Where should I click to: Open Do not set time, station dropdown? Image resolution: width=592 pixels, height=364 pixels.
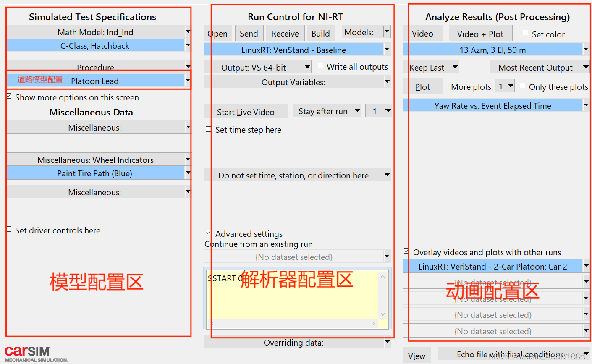pyautogui.click(x=297, y=175)
